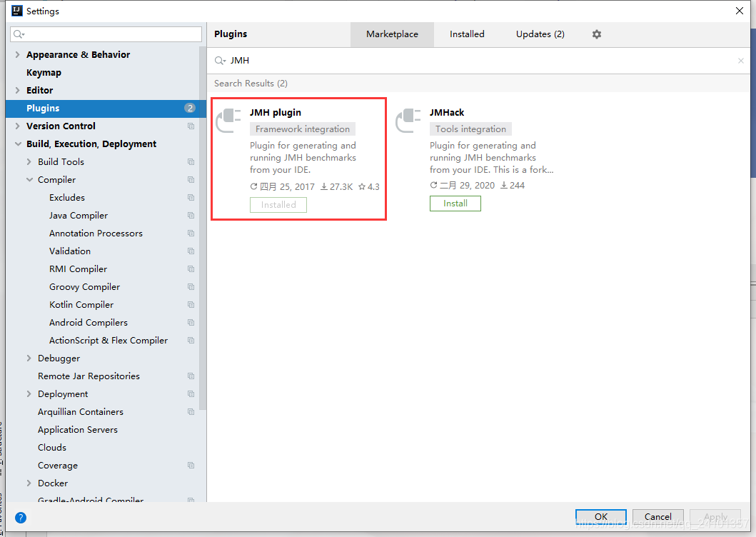Viewport: 756px width, 537px height.
Task: Switch to the Marketplace tab
Action: pos(392,34)
